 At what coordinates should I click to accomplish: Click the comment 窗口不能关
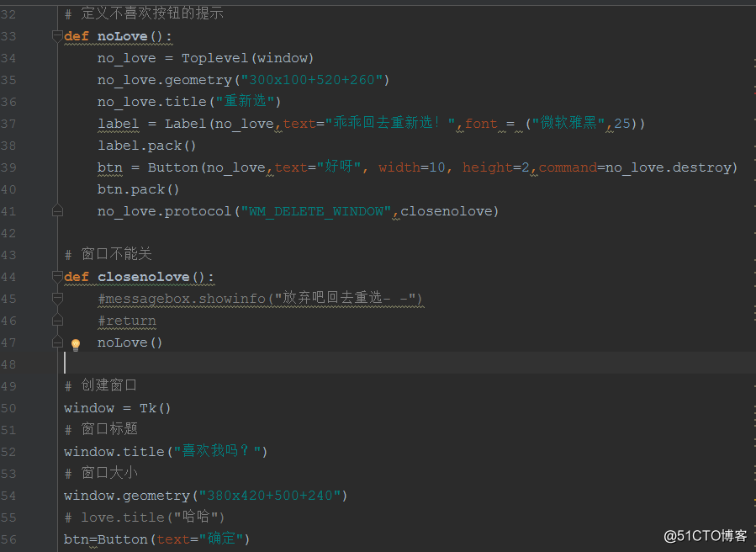[108, 254]
